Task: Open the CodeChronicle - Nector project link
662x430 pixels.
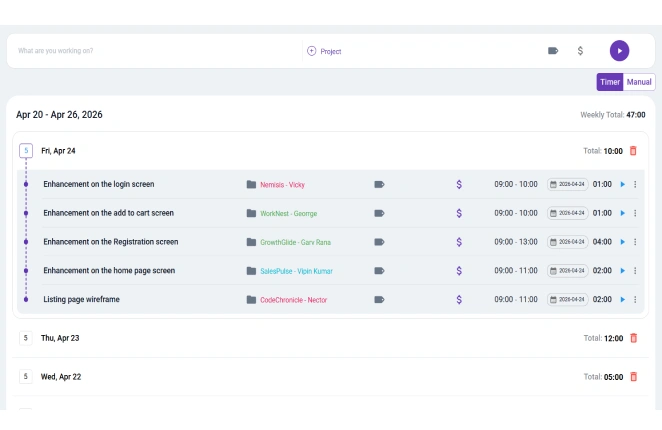Action: [x=293, y=299]
